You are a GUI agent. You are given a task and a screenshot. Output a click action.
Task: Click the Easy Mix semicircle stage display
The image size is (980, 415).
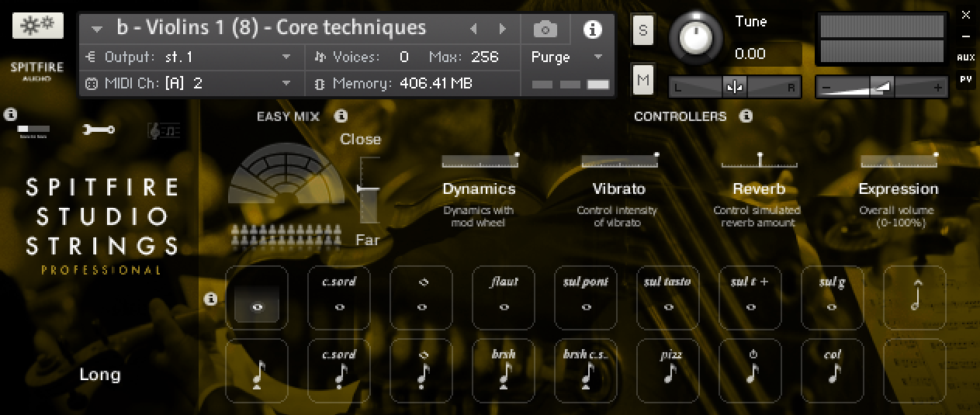coord(286,174)
